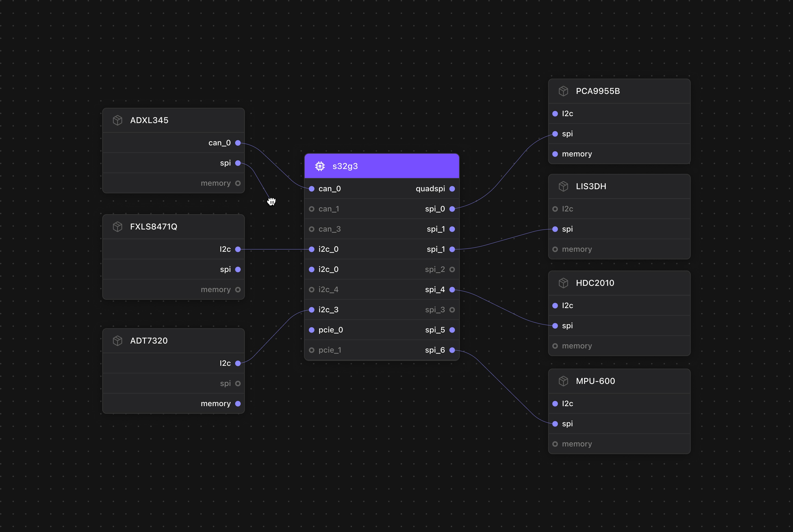793x532 pixels.
Task: Click the cube icon beside FXLS8471Q
Action: point(117,227)
